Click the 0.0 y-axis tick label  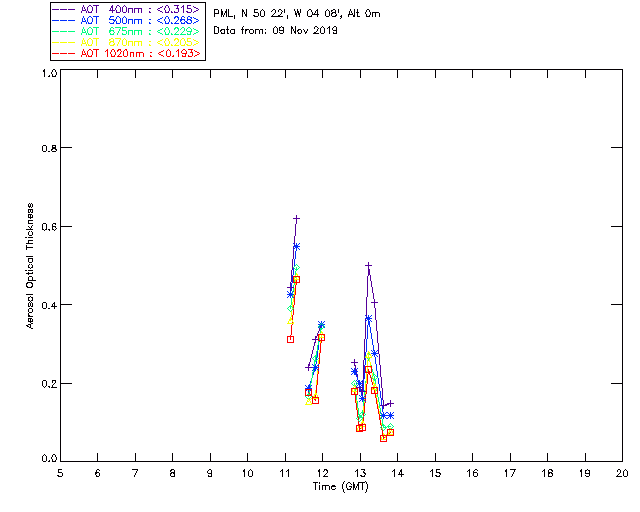pyautogui.click(x=49, y=459)
